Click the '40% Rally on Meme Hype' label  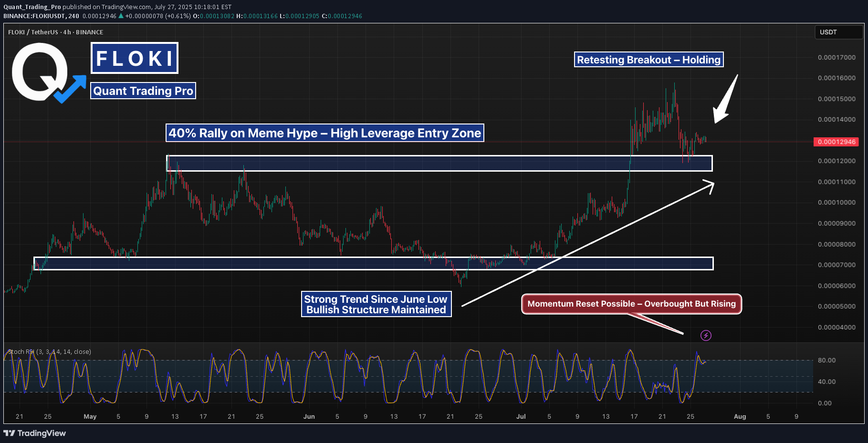(x=324, y=133)
